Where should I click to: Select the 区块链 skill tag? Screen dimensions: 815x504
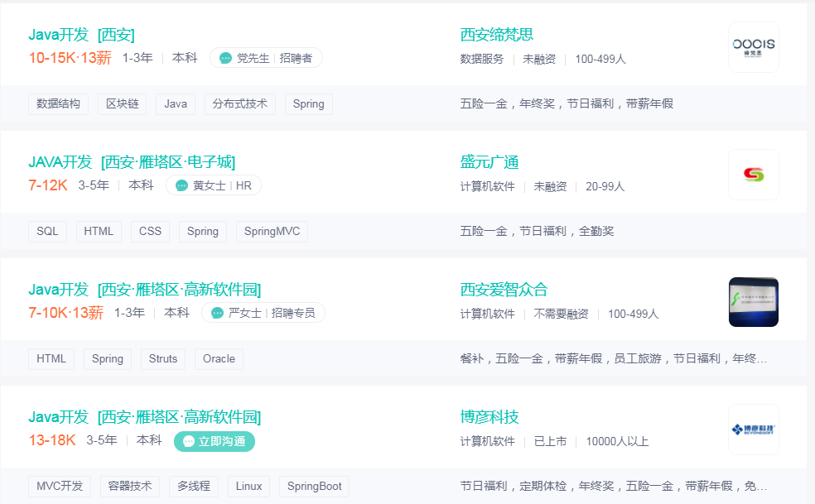[122, 104]
